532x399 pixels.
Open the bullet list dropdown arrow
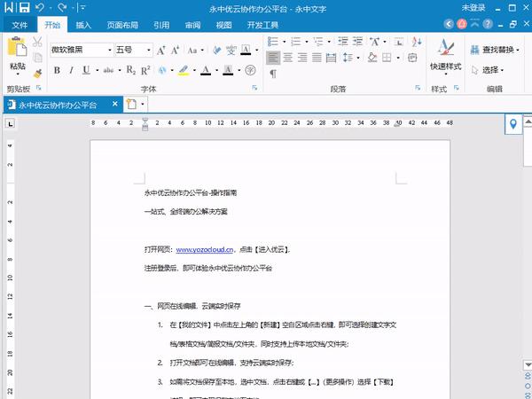(285, 42)
